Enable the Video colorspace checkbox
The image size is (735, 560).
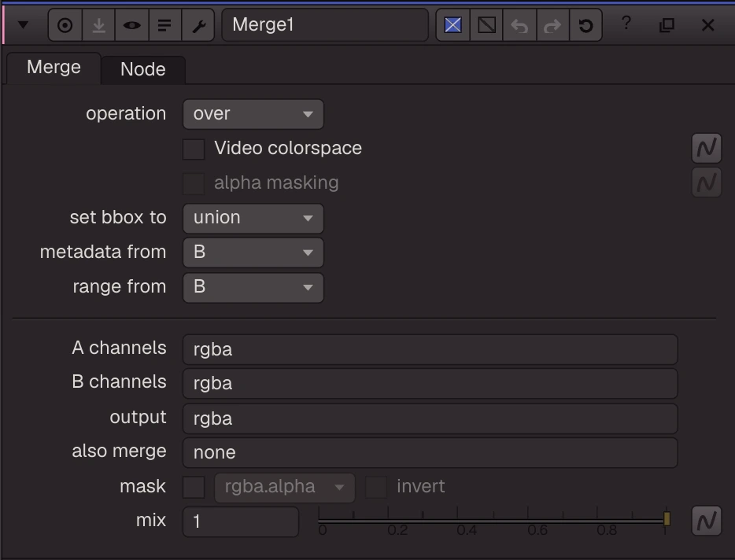click(x=194, y=149)
